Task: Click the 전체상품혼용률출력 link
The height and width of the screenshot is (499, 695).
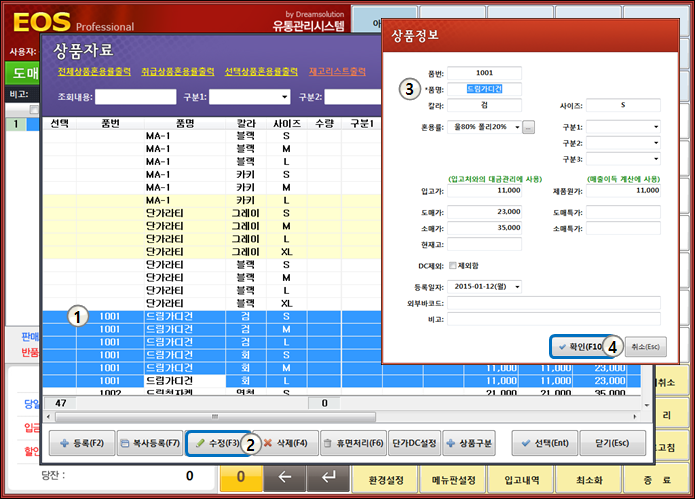Action: 94,71
